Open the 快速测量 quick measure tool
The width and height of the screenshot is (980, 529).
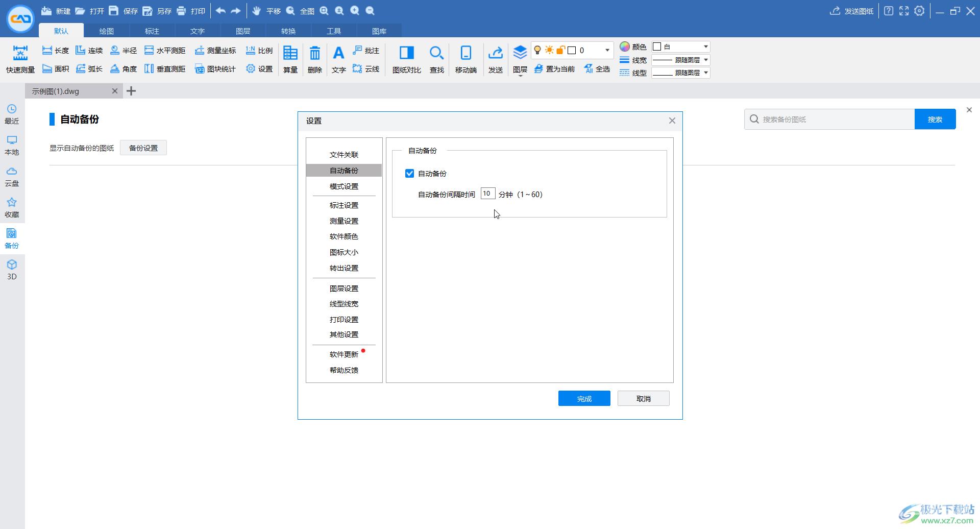[20, 59]
